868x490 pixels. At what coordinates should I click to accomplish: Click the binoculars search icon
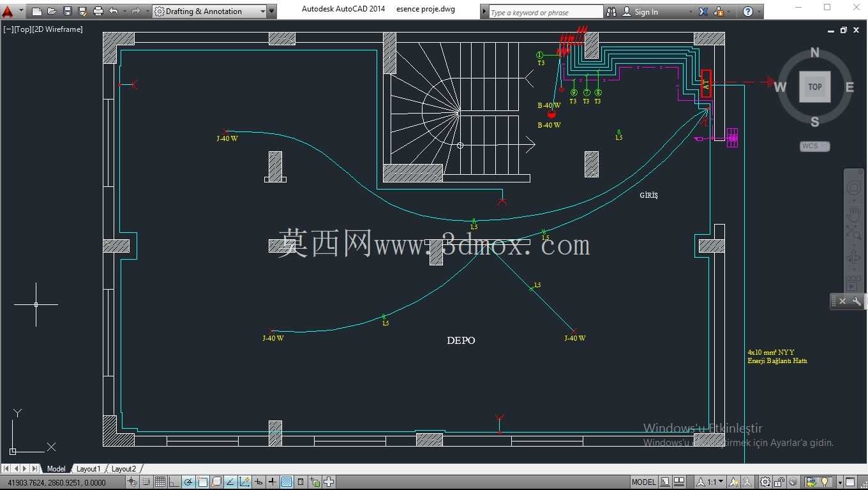(x=611, y=11)
